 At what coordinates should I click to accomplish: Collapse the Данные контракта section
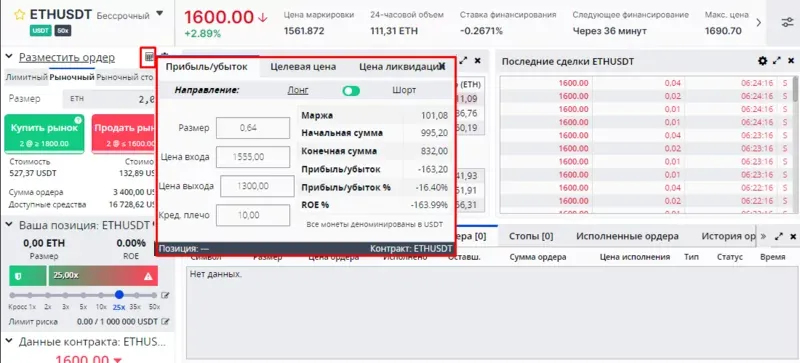(9, 341)
